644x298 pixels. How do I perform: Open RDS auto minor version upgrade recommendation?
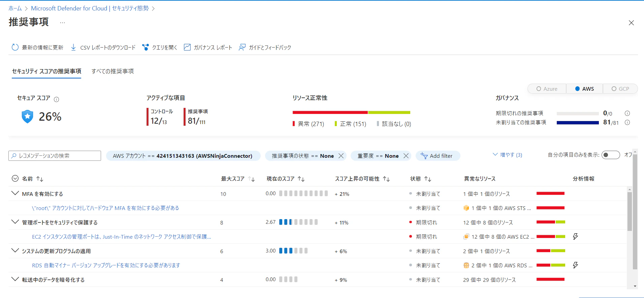point(106,265)
